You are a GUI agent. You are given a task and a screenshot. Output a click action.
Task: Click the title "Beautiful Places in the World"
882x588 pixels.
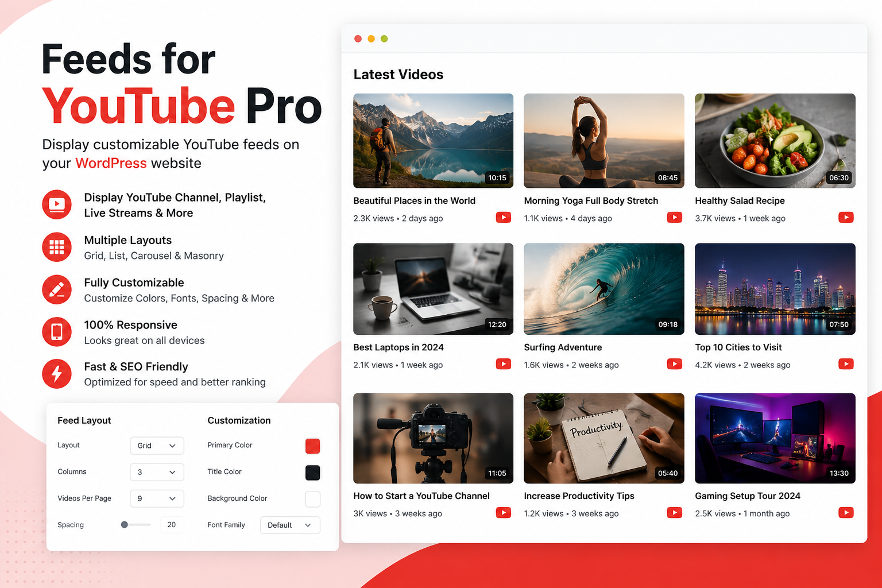coord(415,200)
